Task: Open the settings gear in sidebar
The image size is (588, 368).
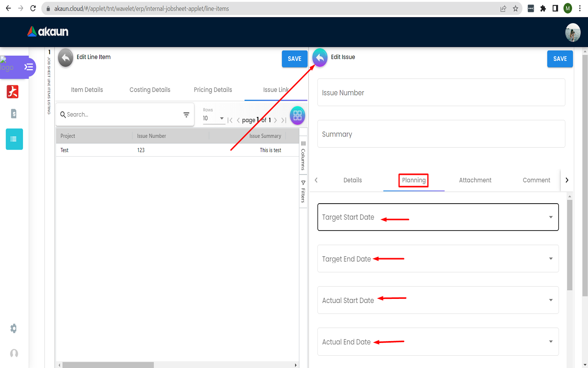Action: 13,328
